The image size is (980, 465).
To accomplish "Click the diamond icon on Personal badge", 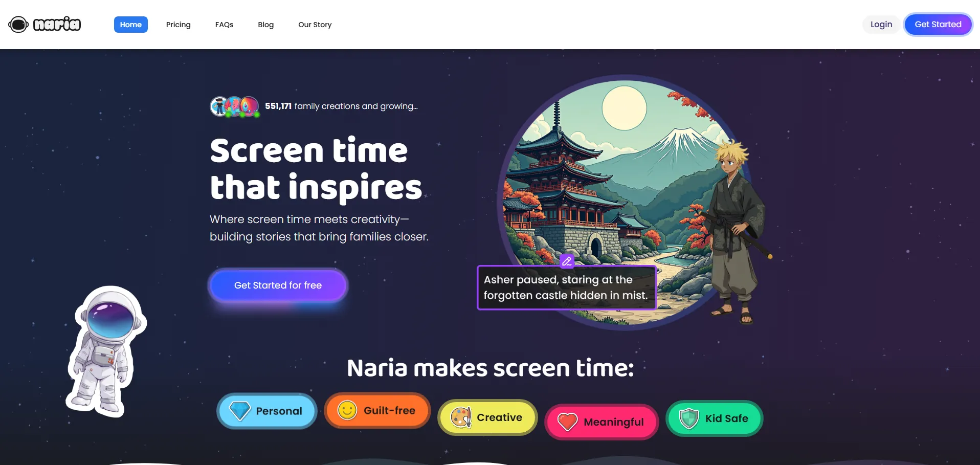I will [239, 411].
